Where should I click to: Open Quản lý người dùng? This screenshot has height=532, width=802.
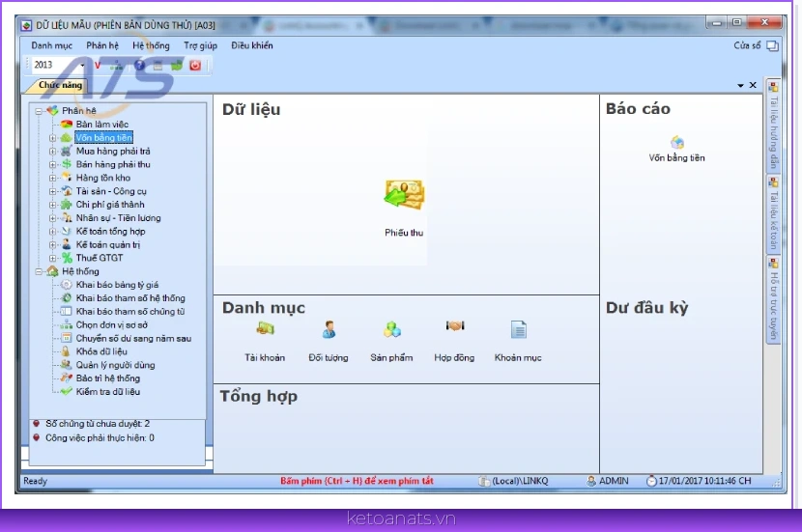pyautogui.click(x=115, y=365)
